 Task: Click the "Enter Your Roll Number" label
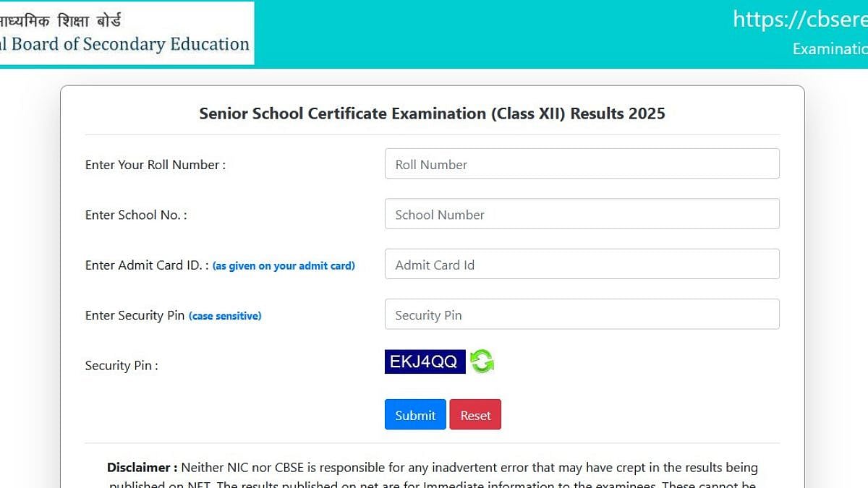155,165
